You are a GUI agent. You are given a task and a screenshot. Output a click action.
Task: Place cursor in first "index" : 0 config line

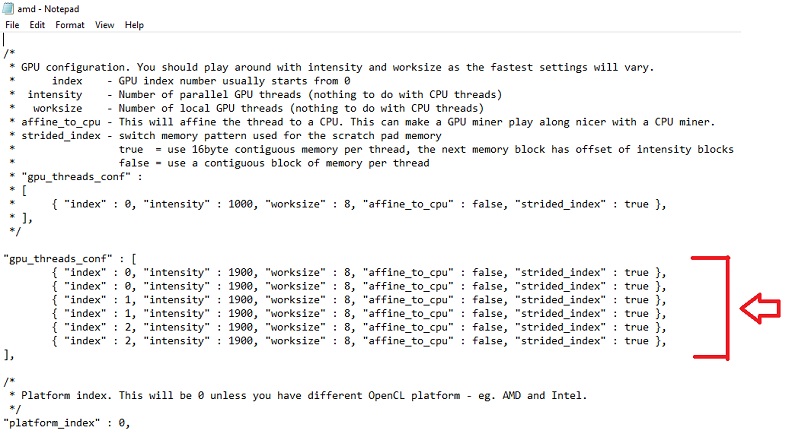359,273
